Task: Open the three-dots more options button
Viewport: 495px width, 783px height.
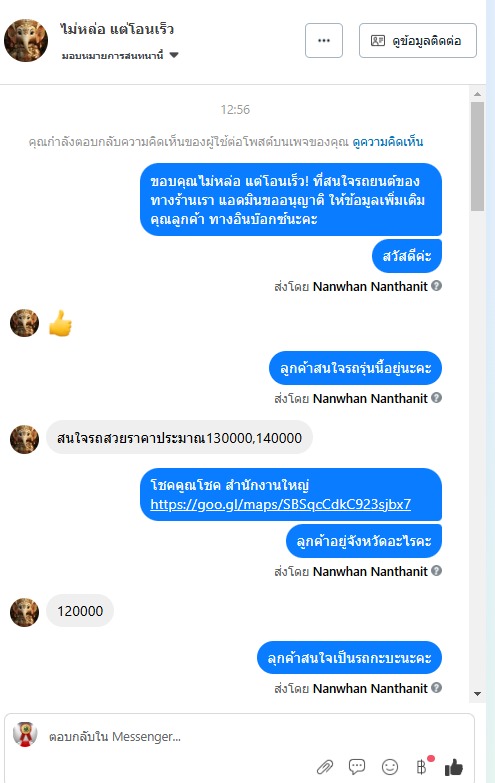Action: point(324,40)
